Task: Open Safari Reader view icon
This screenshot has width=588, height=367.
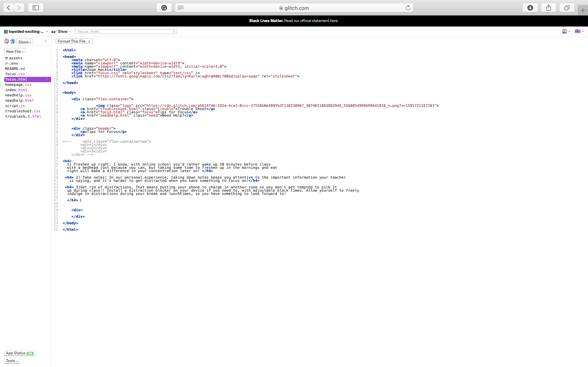Action: click(180, 8)
